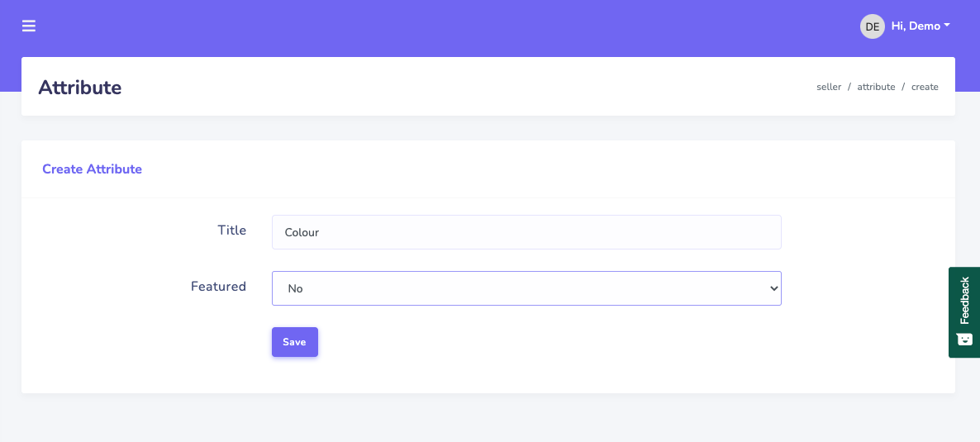Click the Title field label
This screenshot has width=980, height=442.
pos(232,231)
